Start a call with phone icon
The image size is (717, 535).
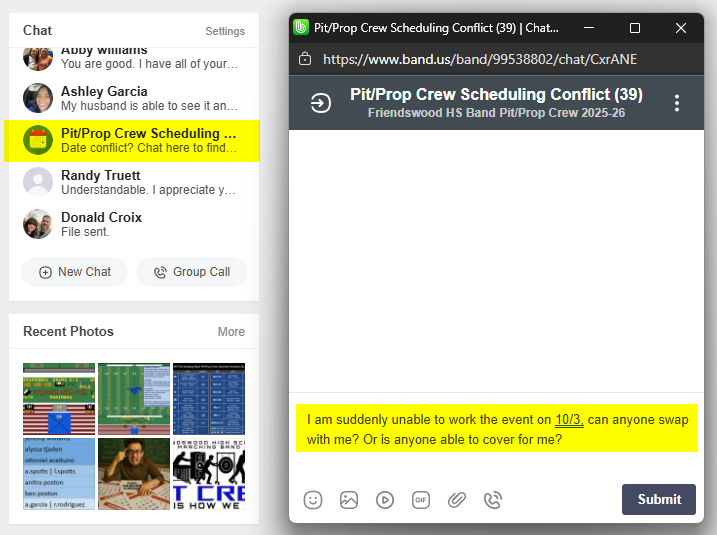[x=493, y=500]
